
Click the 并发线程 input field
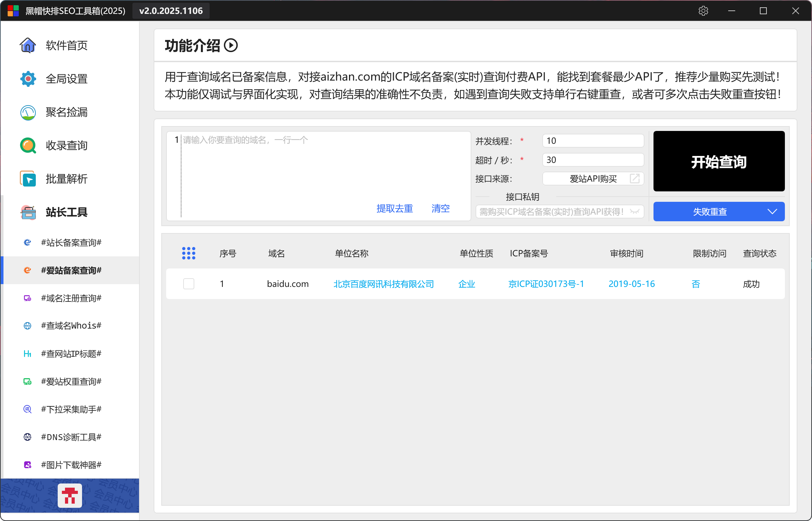click(x=593, y=141)
